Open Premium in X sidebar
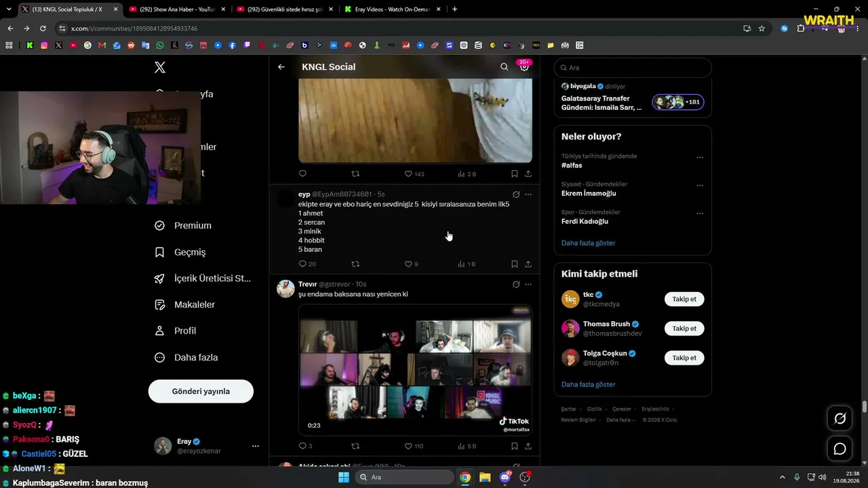This screenshot has width=868, height=488. (183, 226)
